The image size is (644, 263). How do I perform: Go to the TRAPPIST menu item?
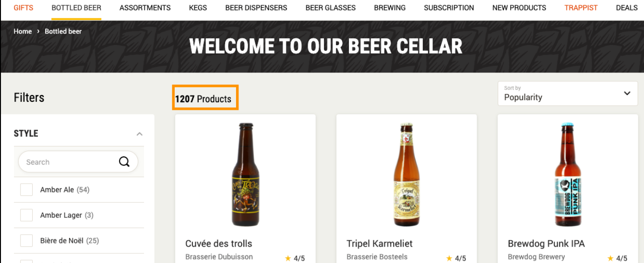[581, 8]
